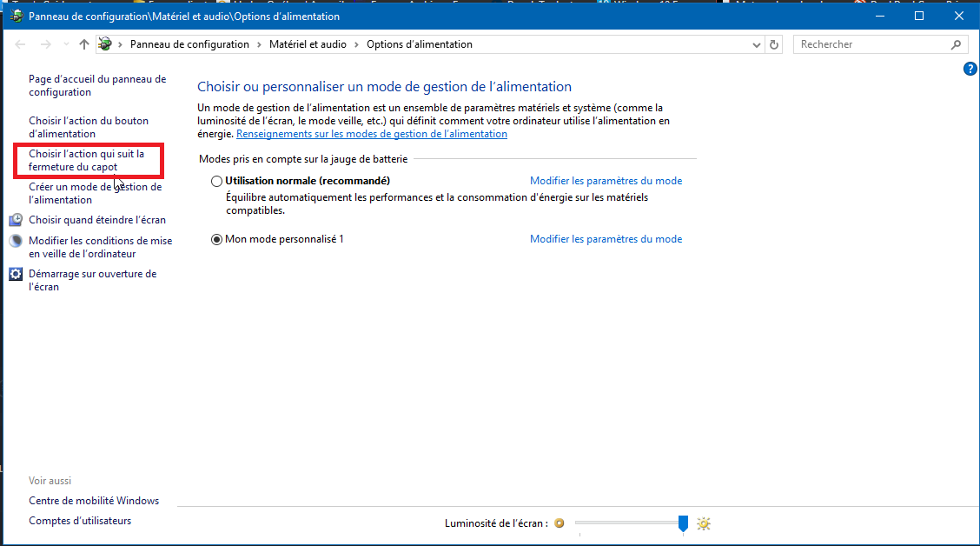Viewport: 980px width, 546px height.
Task: Expand the address bar history dropdown
Action: [x=756, y=44]
